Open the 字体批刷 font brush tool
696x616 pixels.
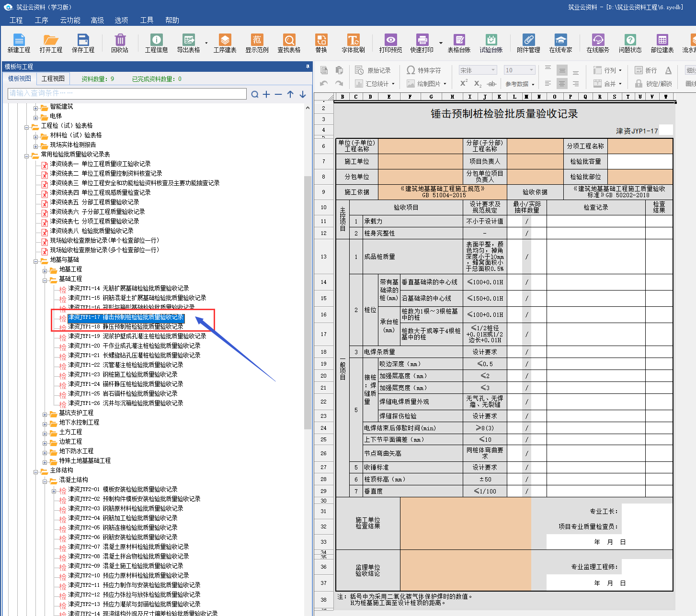[354, 43]
